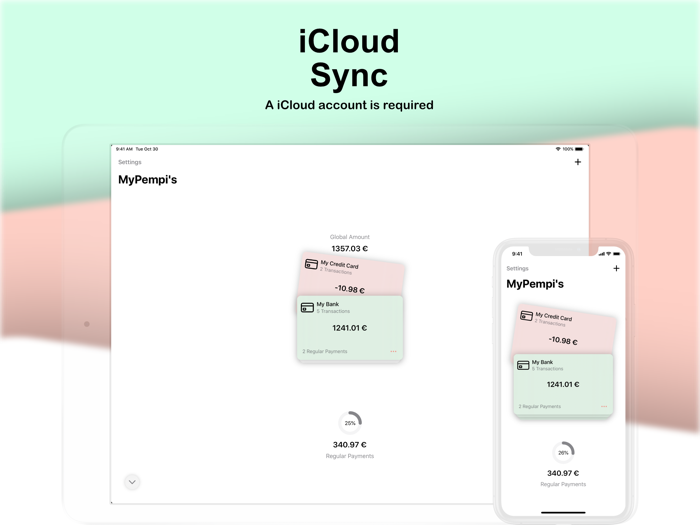This screenshot has height=525, width=700.
Task: Click the 1241.01 € amount on the iPad card
Action: tap(350, 328)
